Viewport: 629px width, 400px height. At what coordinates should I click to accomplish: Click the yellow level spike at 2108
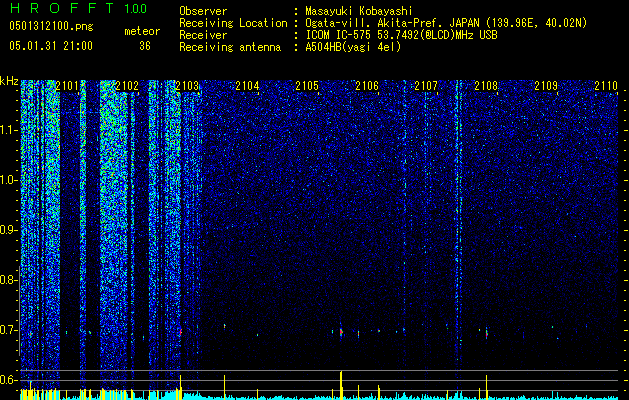(x=487, y=387)
